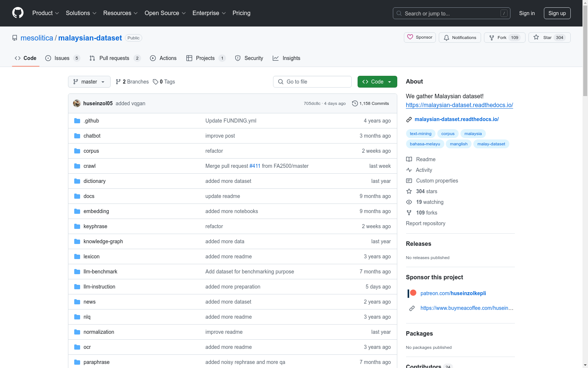This screenshot has height=368, width=588.
Task: Click the folder icon for chatbot
Action: click(x=77, y=136)
